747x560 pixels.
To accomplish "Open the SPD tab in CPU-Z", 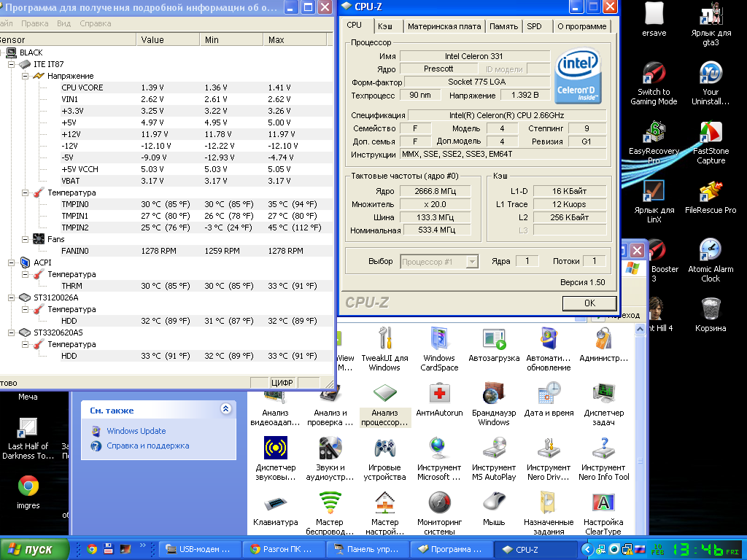I will click(534, 26).
